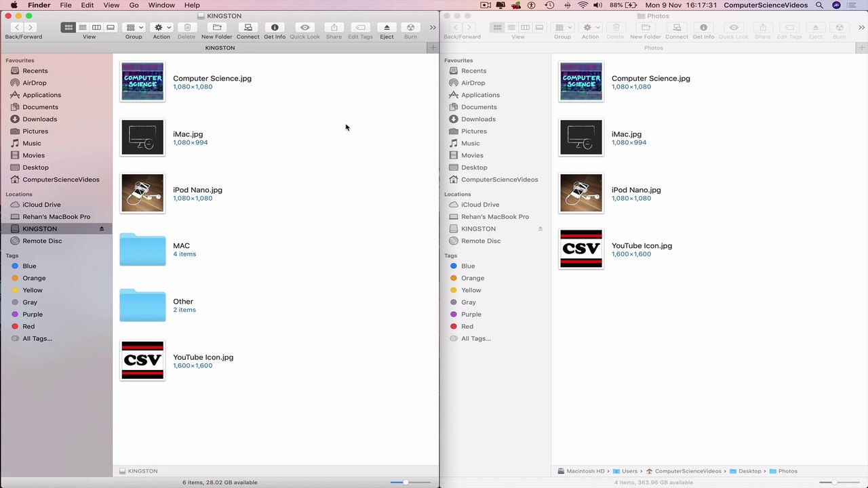Open the Group dropdown in KINGSTON window
The image size is (868, 488).
point(134,27)
